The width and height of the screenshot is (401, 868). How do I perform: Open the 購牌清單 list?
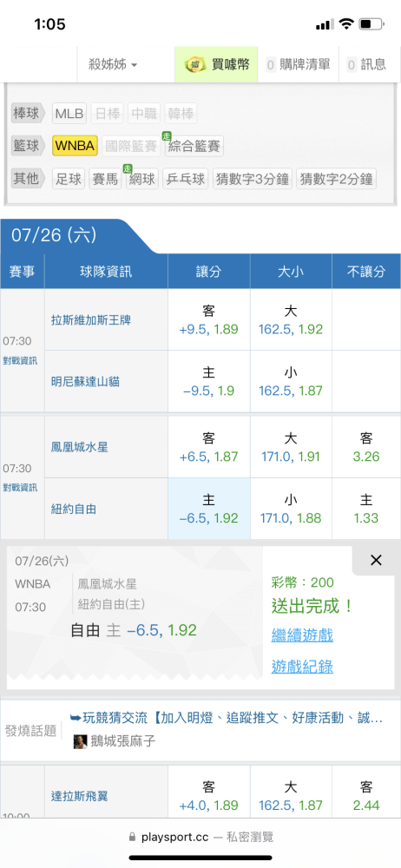pos(299,64)
